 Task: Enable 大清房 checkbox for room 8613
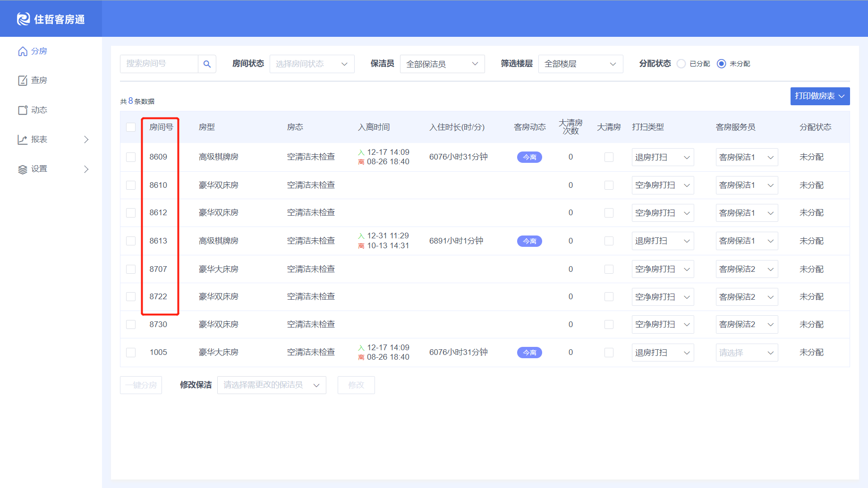(609, 241)
